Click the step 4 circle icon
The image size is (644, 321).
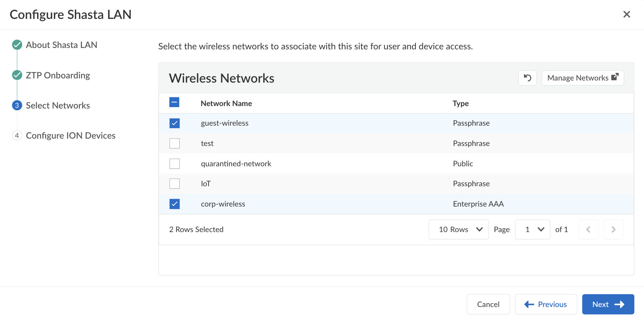(x=17, y=135)
